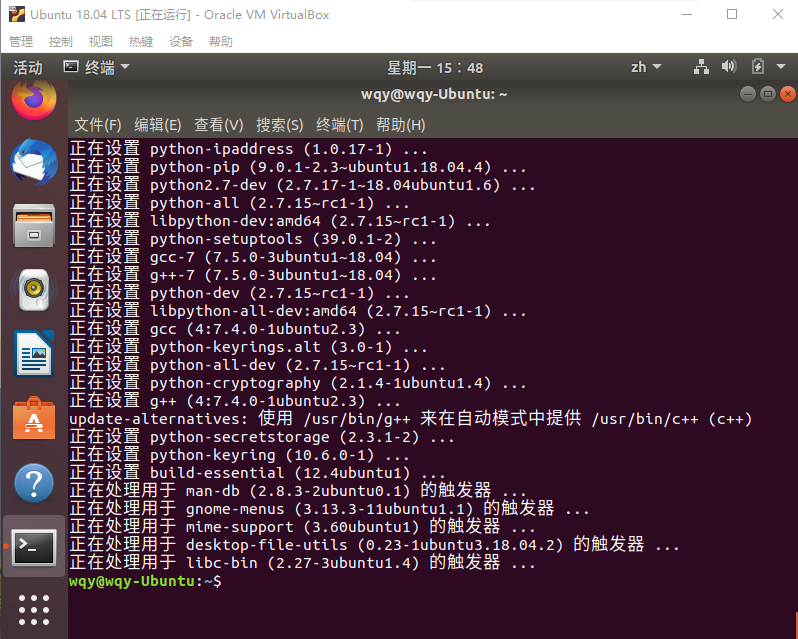The width and height of the screenshot is (798, 639).
Task: Click the 活动 activities button
Action: [28, 67]
